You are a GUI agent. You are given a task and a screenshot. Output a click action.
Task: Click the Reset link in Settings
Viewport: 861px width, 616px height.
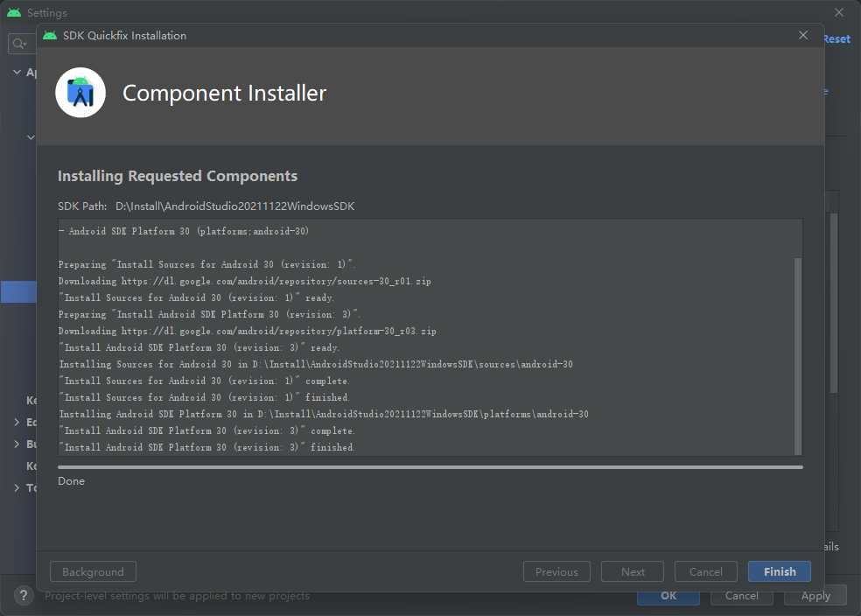coord(837,39)
